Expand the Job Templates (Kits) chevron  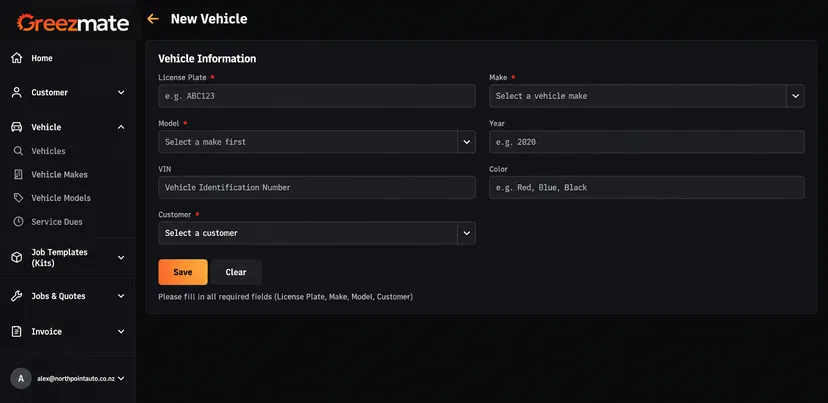[x=121, y=258]
